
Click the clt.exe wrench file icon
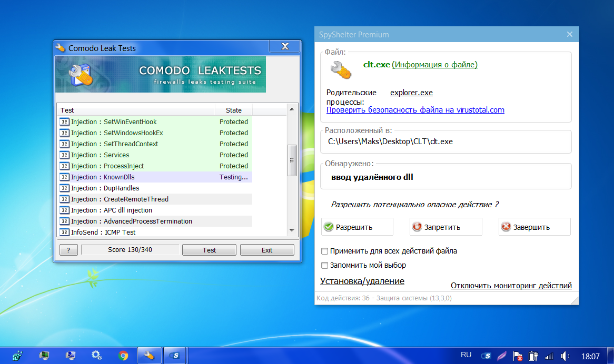(341, 68)
